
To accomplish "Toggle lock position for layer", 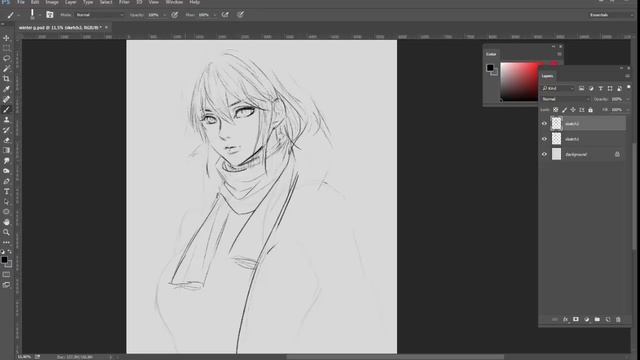I will pyautogui.click(x=573, y=110).
